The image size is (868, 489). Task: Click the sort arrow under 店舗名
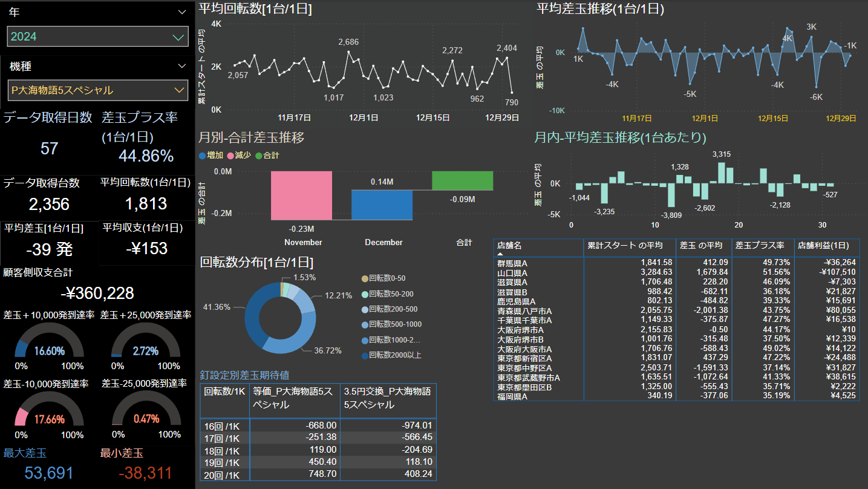500,255
